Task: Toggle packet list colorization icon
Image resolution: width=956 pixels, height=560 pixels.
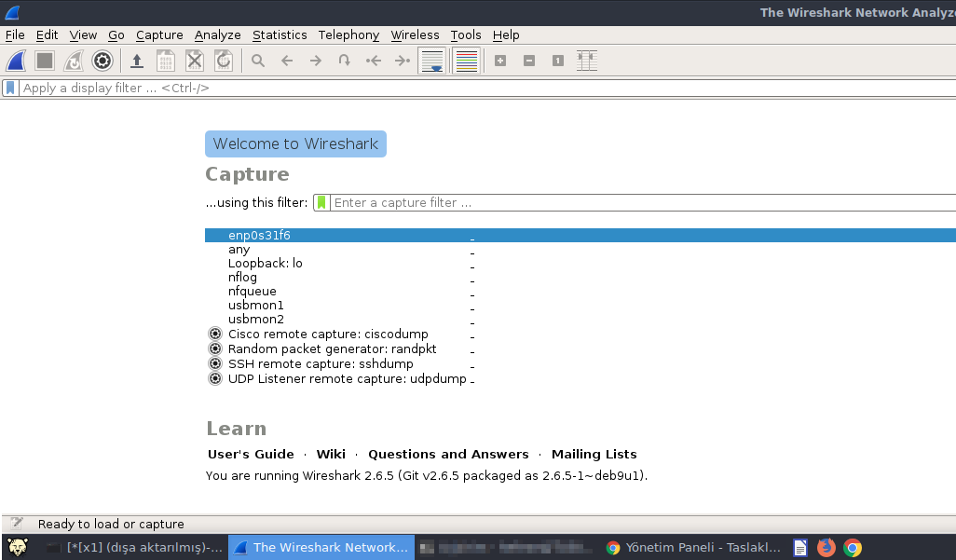Action: 467,61
